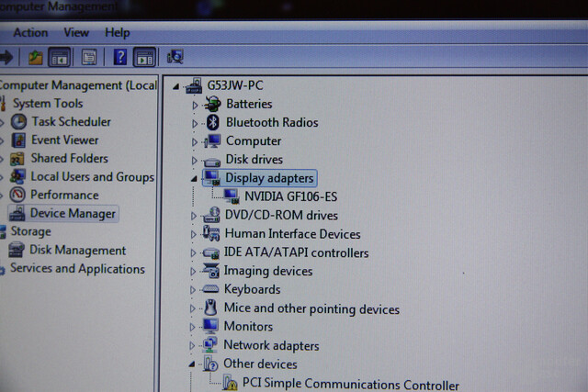588x392 pixels.
Task: Select the IDE ATA/ATAPI controllers label
Action: click(296, 252)
